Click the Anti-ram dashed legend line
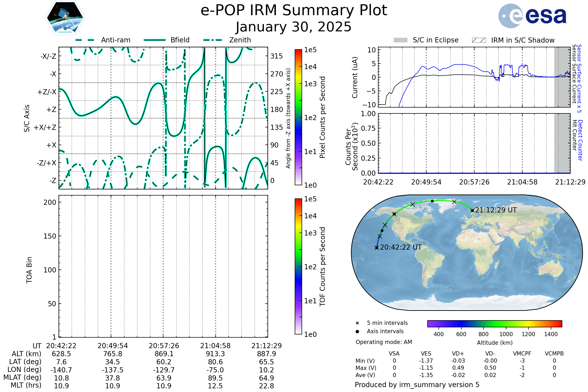 85,40
